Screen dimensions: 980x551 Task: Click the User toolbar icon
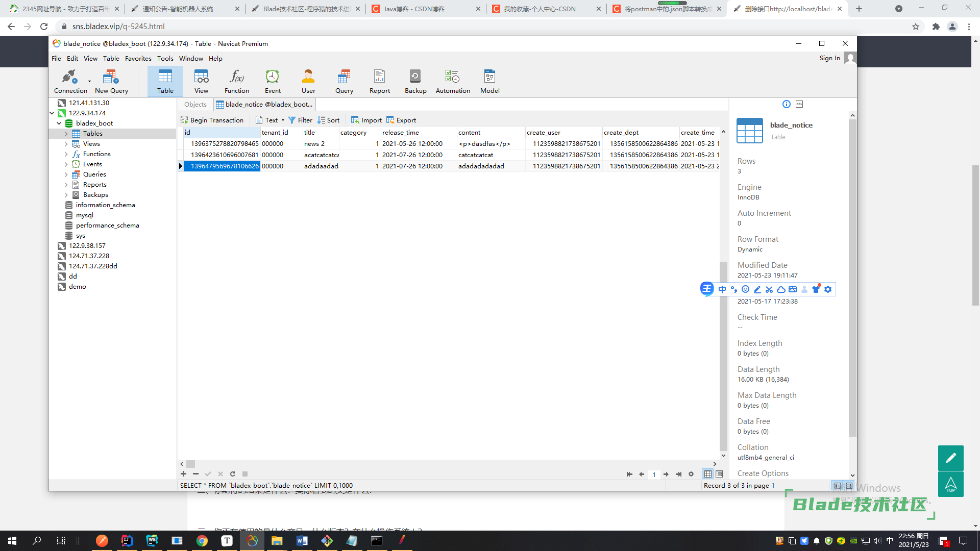pos(308,82)
